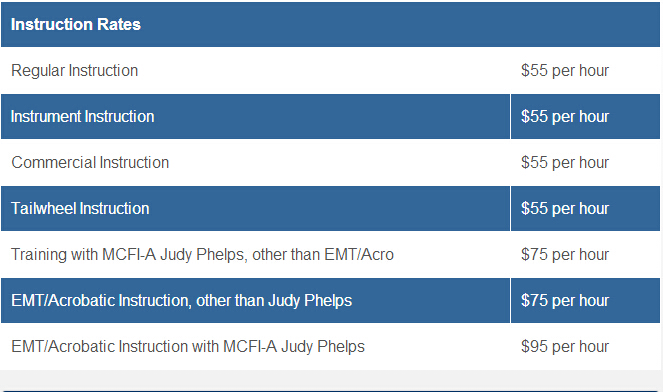Click the 'other than EMT/Acro' text
Viewport: 663px width, 392px height.
tap(323, 255)
